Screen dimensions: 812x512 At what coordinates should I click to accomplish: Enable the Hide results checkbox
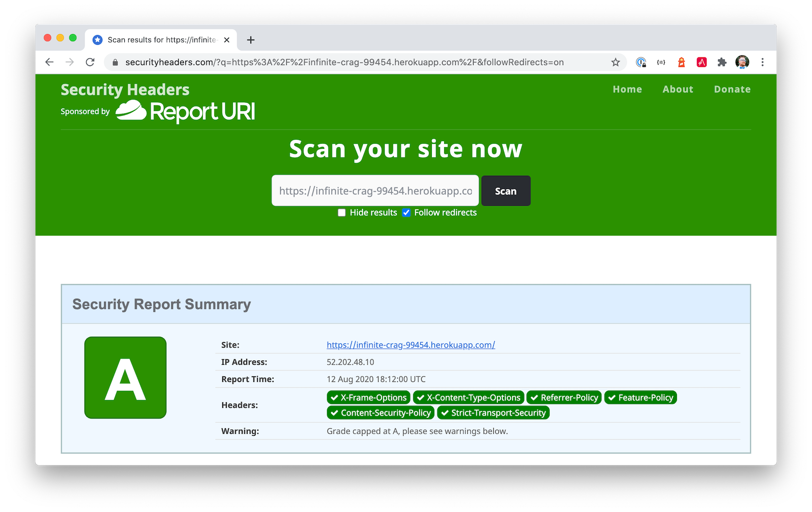point(342,213)
